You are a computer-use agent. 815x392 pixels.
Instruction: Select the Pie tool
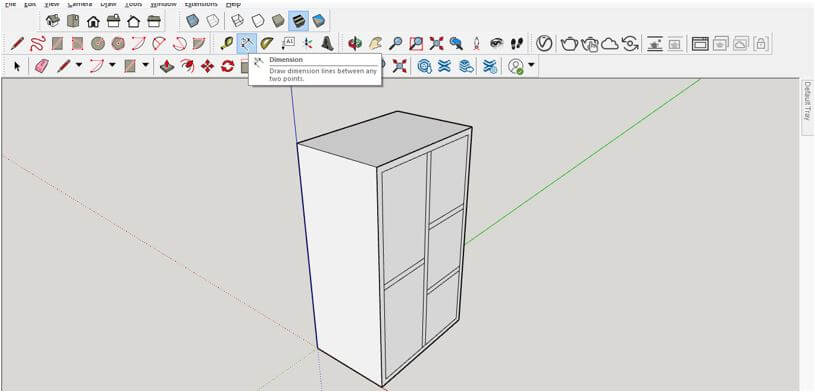click(x=199, y=43)
